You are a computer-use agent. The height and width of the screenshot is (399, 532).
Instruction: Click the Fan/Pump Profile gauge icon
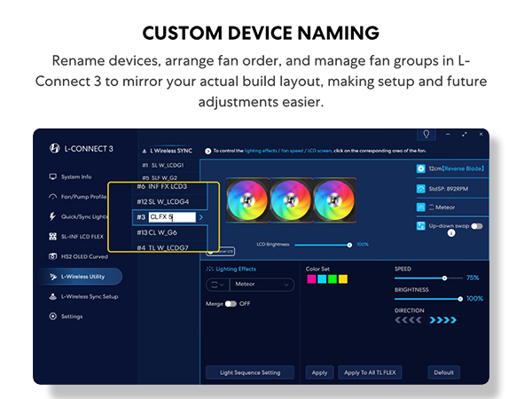52,197
